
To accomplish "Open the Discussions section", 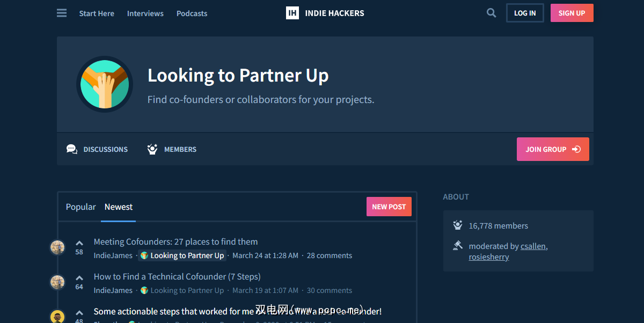I will pyautogui.click(x=97, y=149).
